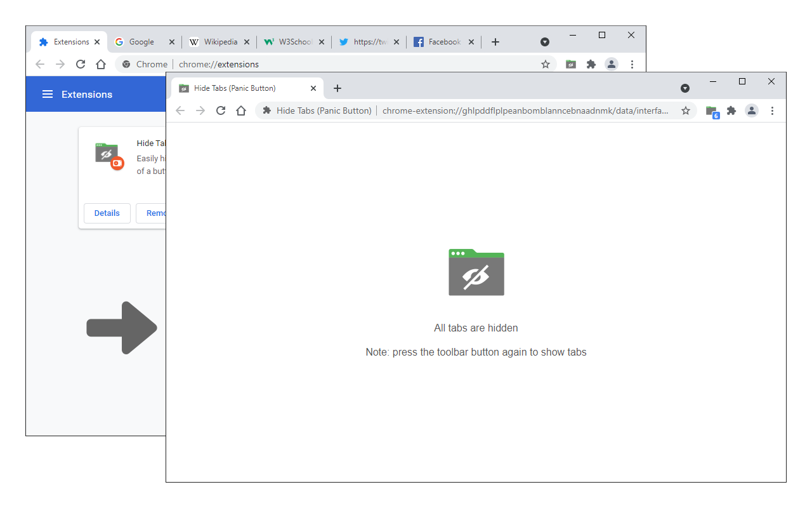The height and width of the screenshot is (508, 812).
Task: Click the Home icon in front window
Action: 240,110
